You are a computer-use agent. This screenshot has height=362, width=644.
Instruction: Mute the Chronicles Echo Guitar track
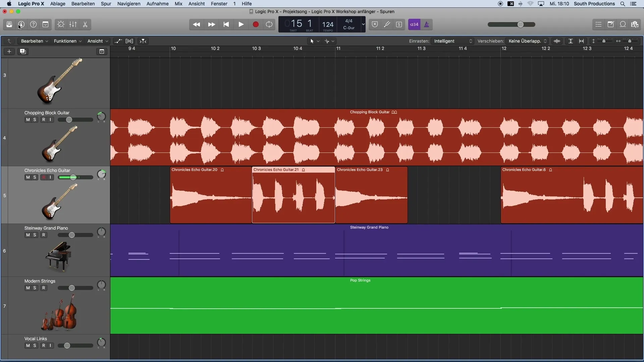click(28, 177)
